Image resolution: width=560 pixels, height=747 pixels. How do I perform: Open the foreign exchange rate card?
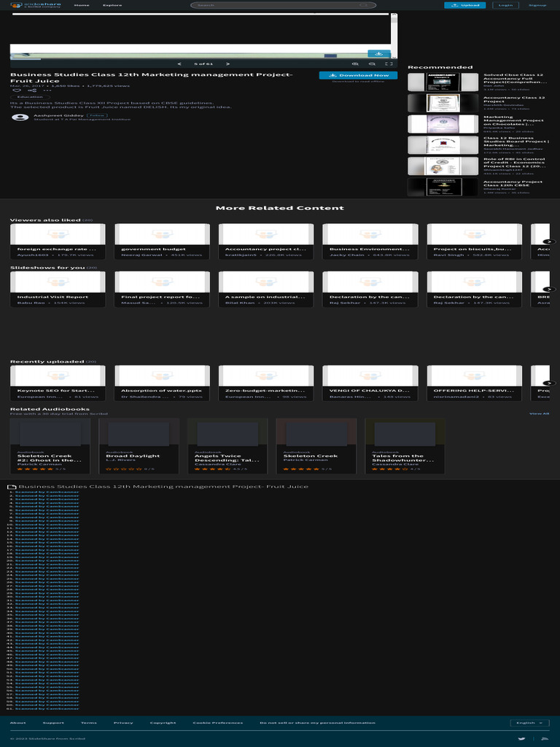(x=58, y=241)
